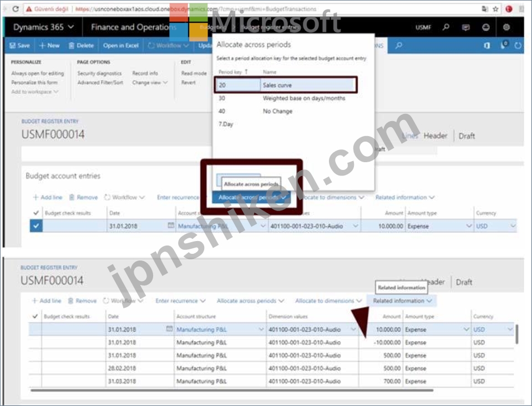Toggle select-all checkmark in lower grid header
This screenshot has height=406, width=532.
[35, 317]
